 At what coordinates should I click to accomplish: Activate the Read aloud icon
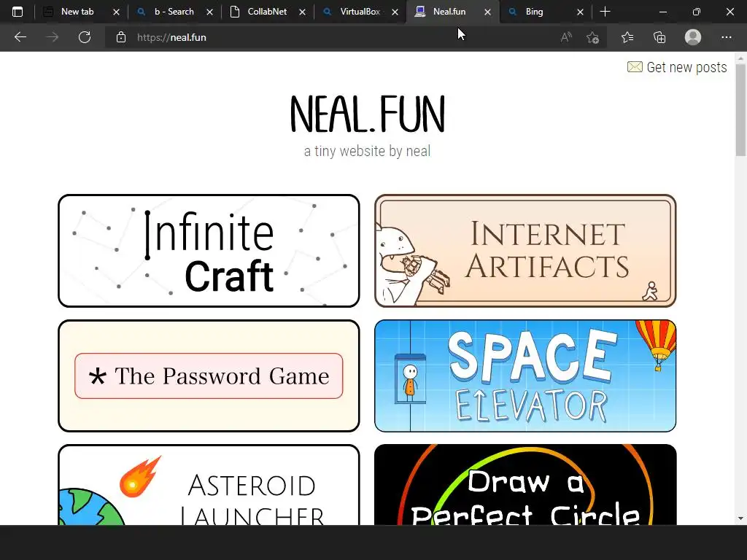566,37
